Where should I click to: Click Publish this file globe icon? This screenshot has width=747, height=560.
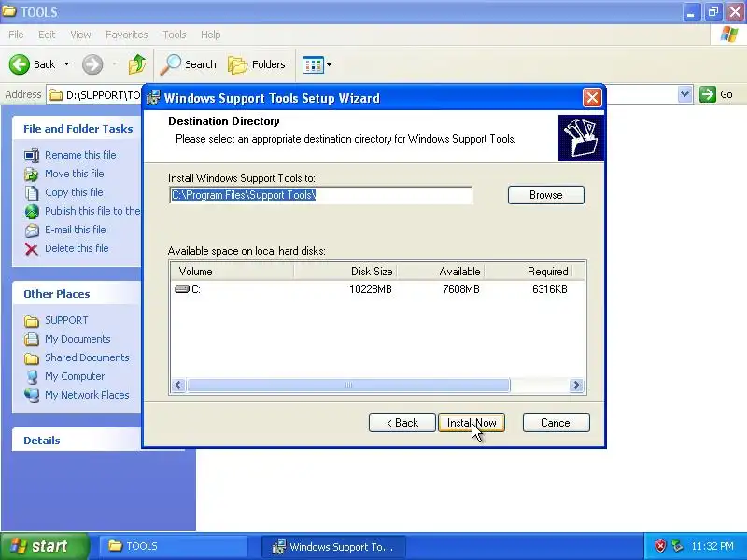point(32,211)
